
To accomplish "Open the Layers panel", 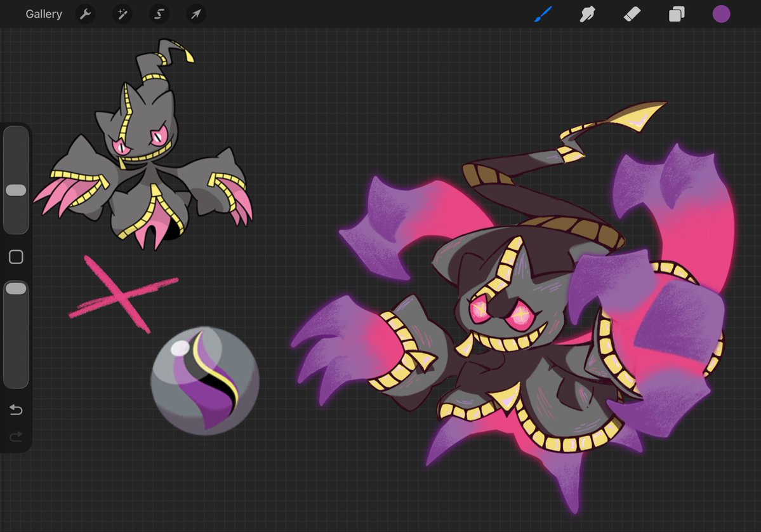I will point(677,14).
